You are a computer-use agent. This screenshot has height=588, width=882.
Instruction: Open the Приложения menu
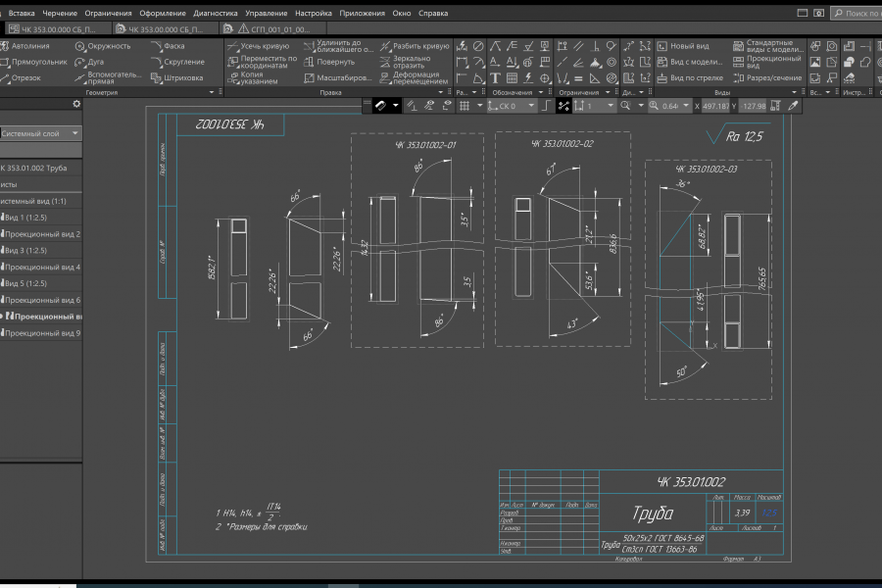(x=363, y=13)
